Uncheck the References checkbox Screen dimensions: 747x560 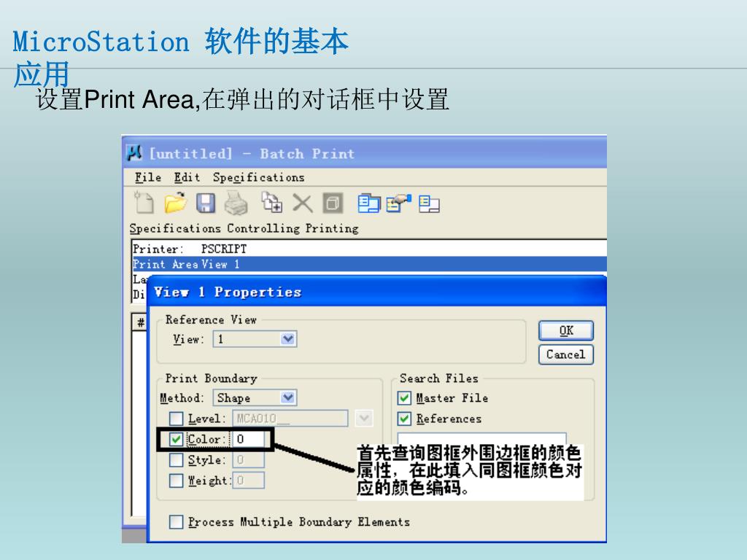point(404,419)
